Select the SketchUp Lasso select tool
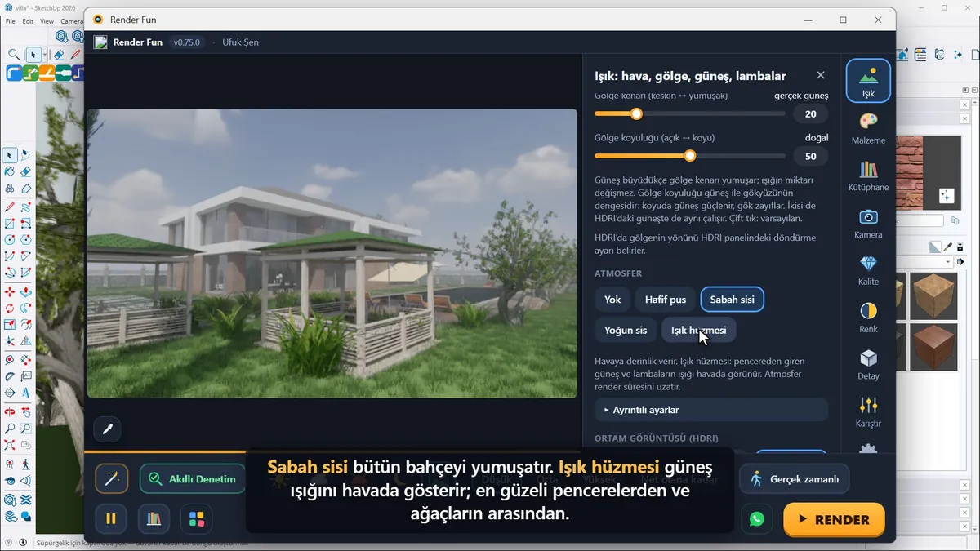 point(26,154)
